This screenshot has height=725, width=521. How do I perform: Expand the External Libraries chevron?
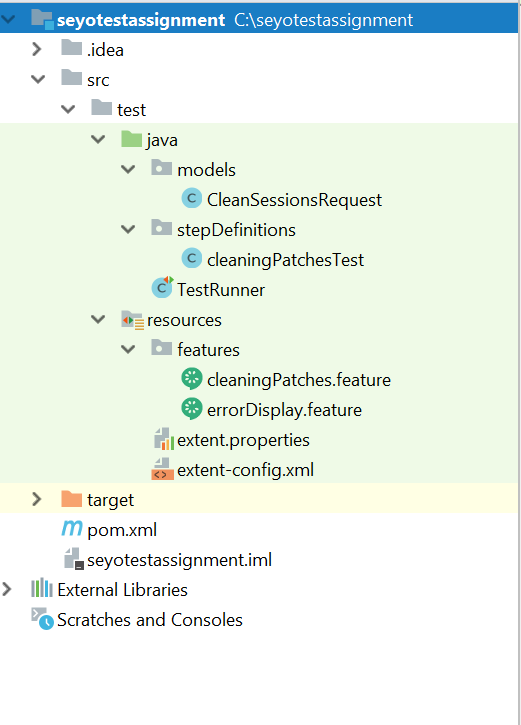(x=7, y=589)
